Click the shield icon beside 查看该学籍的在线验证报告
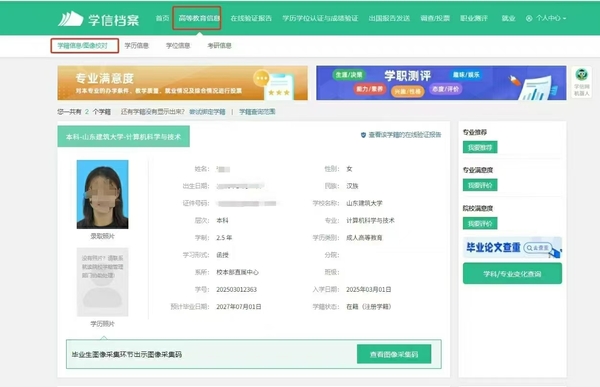The height and width of the screenshot is (387, 600). point(363,135)
